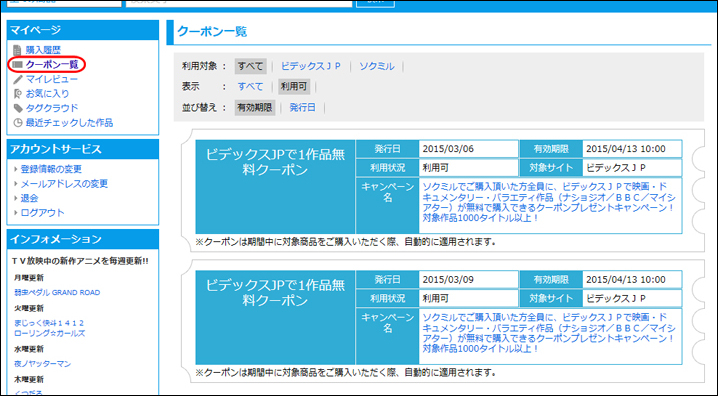Image resolution: width=718 pixels, height=396 pixels.
Task: Click the インフォメーション panel header
Action: point(83,239)
